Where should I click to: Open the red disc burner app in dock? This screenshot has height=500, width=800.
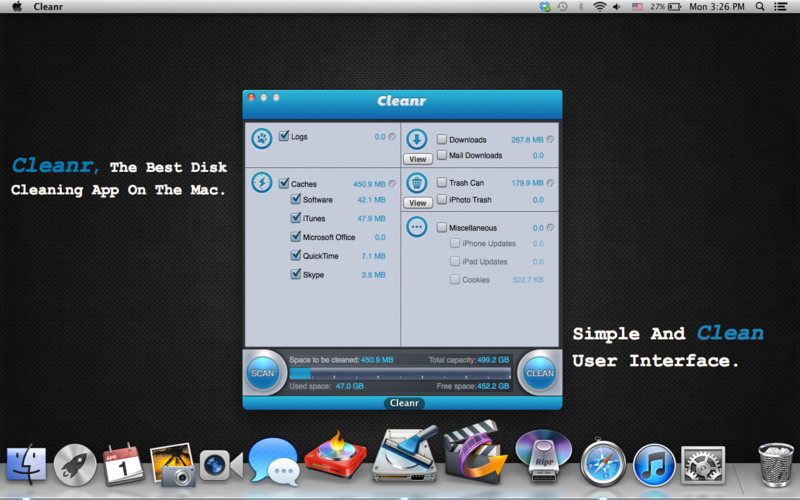tap(335, 455)
